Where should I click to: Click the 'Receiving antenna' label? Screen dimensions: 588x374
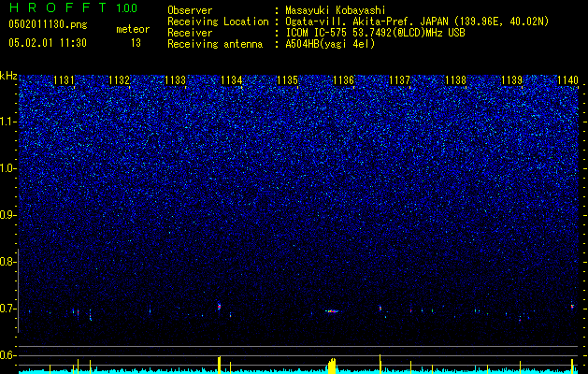[215, 44]
